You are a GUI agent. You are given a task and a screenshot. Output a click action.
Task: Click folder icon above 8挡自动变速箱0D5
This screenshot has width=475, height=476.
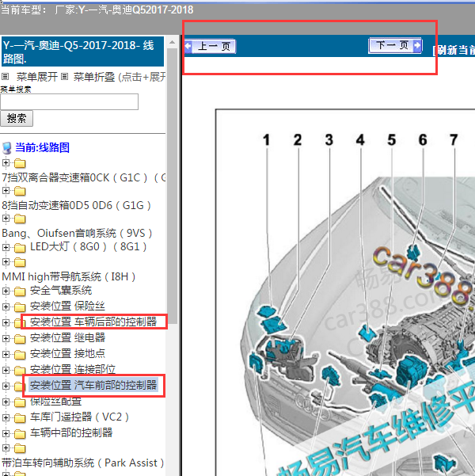(x=20, y=191)
